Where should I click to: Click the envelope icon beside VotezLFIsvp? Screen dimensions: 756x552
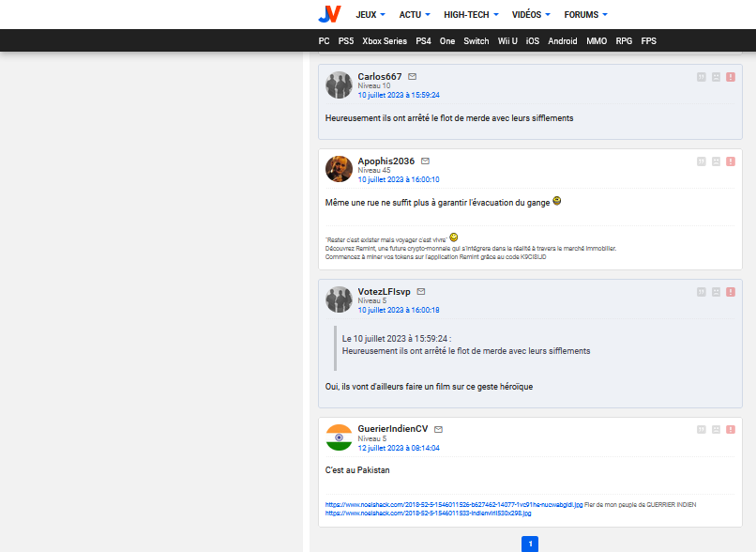click(x=421, y=292)
